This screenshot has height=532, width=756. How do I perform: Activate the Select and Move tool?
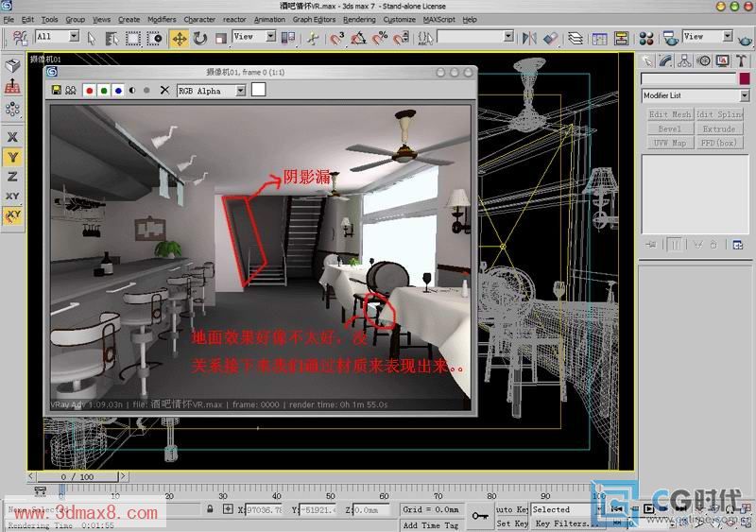coord(179,38)
